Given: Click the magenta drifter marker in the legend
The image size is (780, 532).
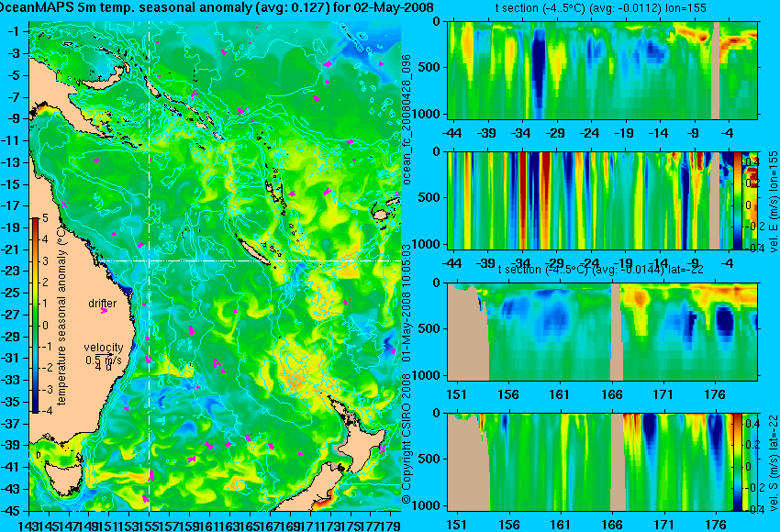Looking at the screenshot, I should pyautogui.click(x=104, y=311).
